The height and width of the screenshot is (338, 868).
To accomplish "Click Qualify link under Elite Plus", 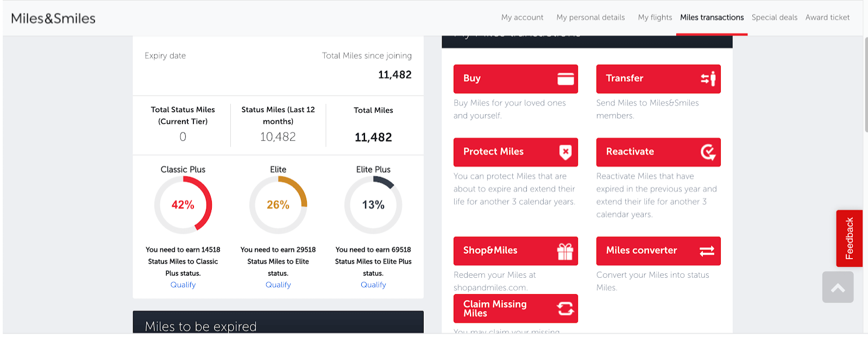I will [373, 285].
